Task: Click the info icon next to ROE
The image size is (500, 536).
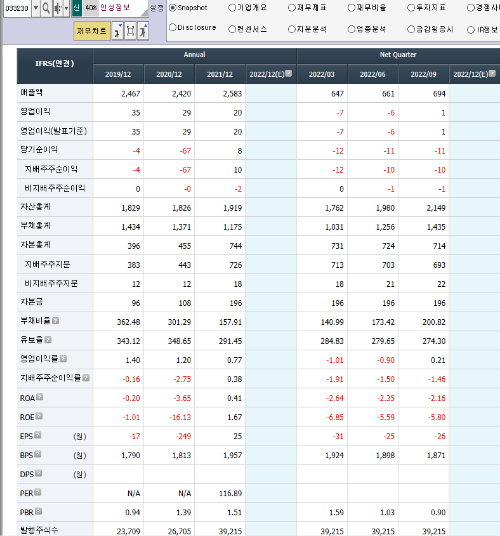Action: [39, 416]
